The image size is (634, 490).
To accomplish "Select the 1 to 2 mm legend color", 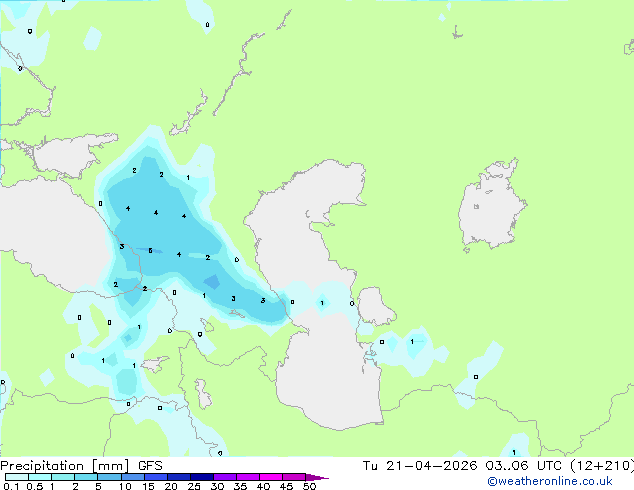I will tap(63, 477).
